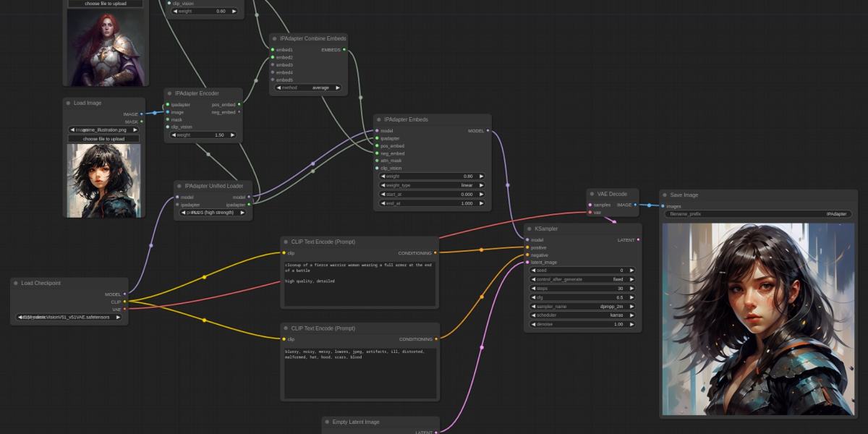868x434 pixels.
Task: Collapse the Load Checkpoint node
Action: click(x=16, y=283)
